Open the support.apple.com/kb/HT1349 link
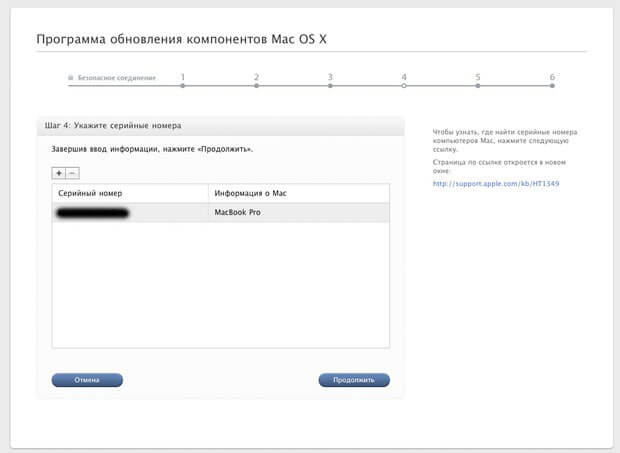 coord(496,183)
